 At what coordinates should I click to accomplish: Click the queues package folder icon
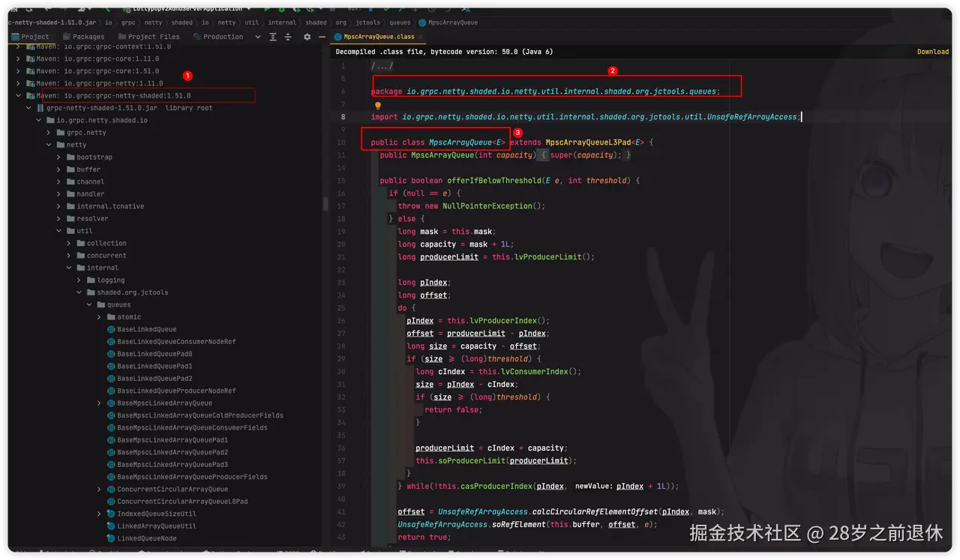101,305
